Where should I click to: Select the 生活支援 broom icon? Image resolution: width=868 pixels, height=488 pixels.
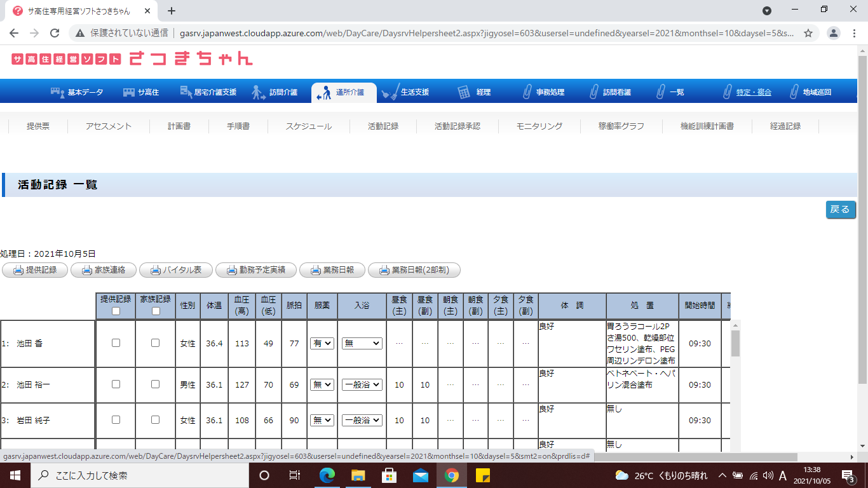(x=390, y=92)
